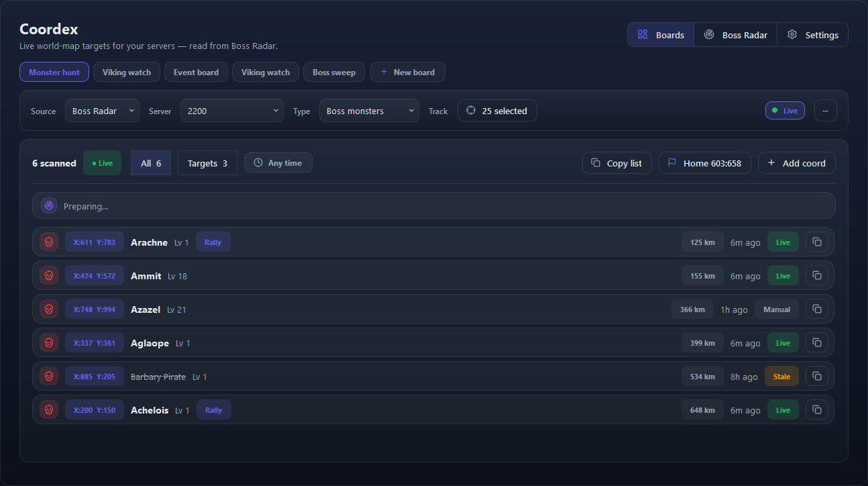Click the skull icon beside Barbary Pirate
Viewport: 868px width, 486px height.
[48, 377]
